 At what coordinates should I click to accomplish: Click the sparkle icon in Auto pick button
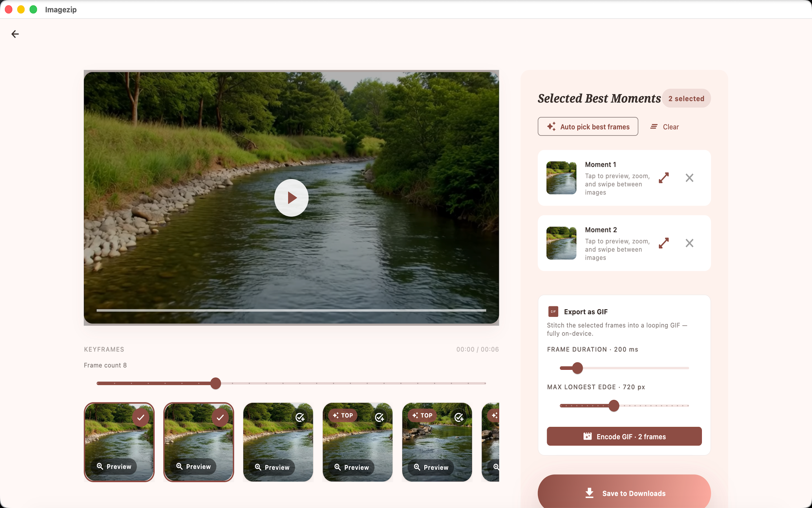tap(551, 127)
